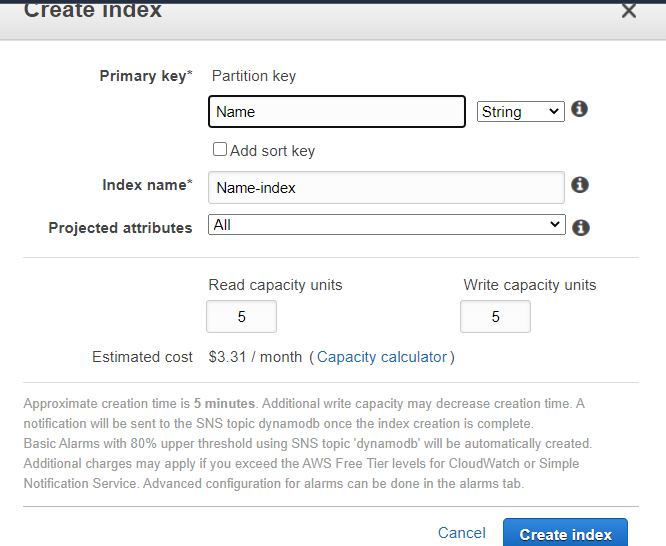Open the Capacity calculator link
This screenshot has height=546, width=666.
click(382, 357)
